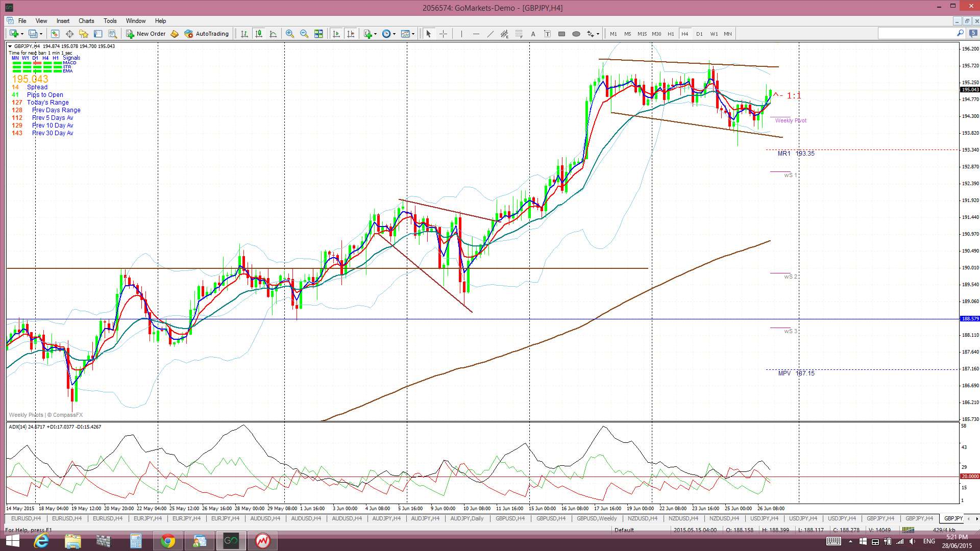
Task: Expand the periodicity clock dropdown arrow
Action: tap(394, 34)
